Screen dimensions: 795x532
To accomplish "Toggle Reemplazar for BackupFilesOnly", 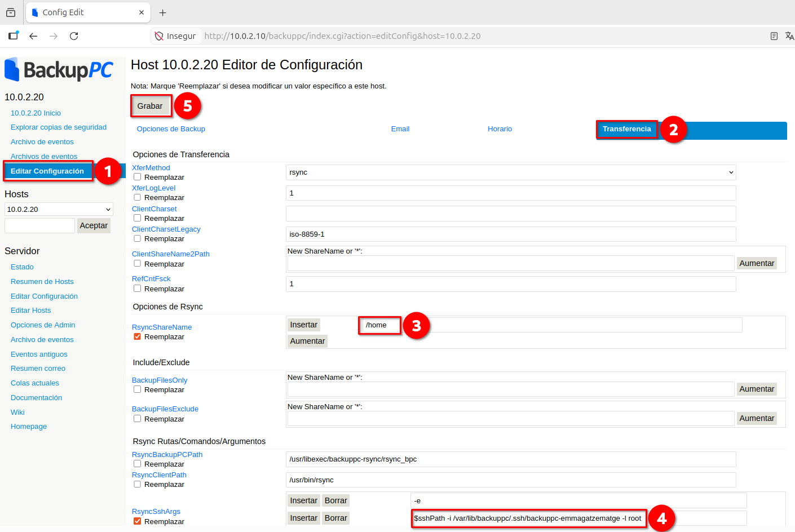I will pyautogui.click(x=137, y=389).
